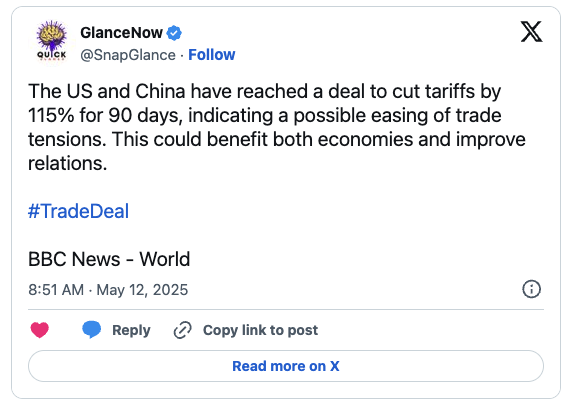Viewport: 568px width, 404px height.
Task: Open the #TradeDeal hashtag
Action: (x=78, y=211)
